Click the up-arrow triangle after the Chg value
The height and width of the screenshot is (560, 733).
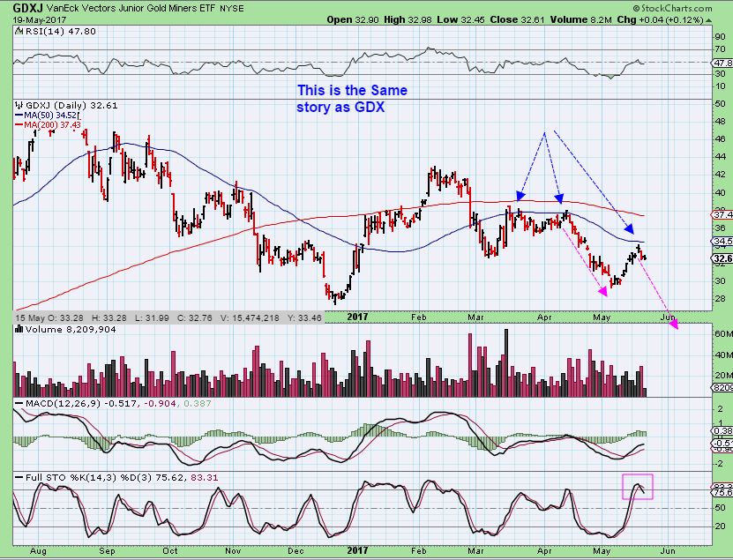pos(708,20)
